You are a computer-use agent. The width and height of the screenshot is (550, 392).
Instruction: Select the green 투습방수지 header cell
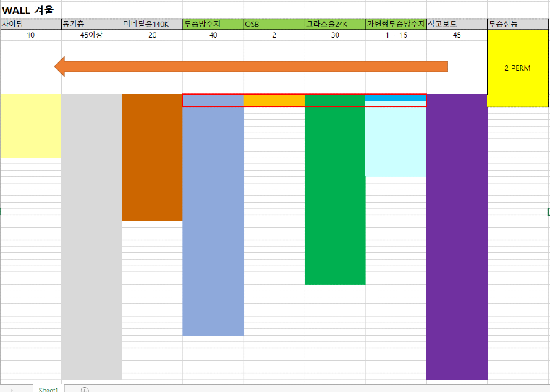(x=213, y=24)
